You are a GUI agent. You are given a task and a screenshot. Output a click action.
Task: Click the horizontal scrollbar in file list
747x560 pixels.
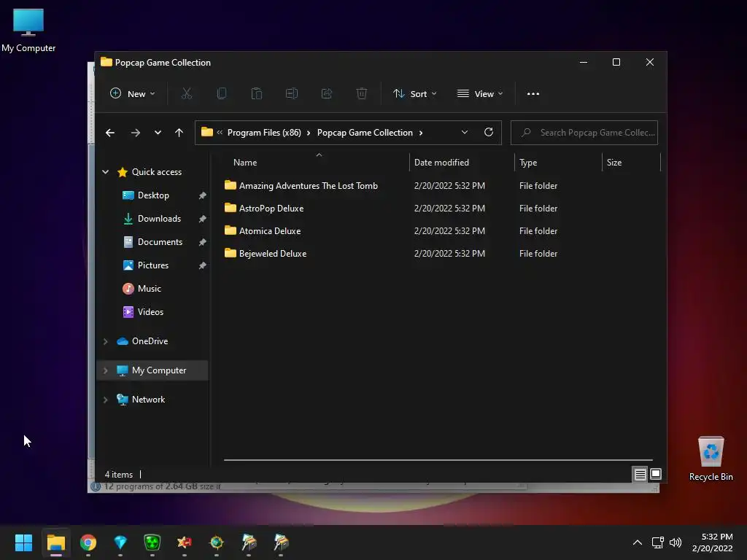pyautogui.click(x=438, y=460)
